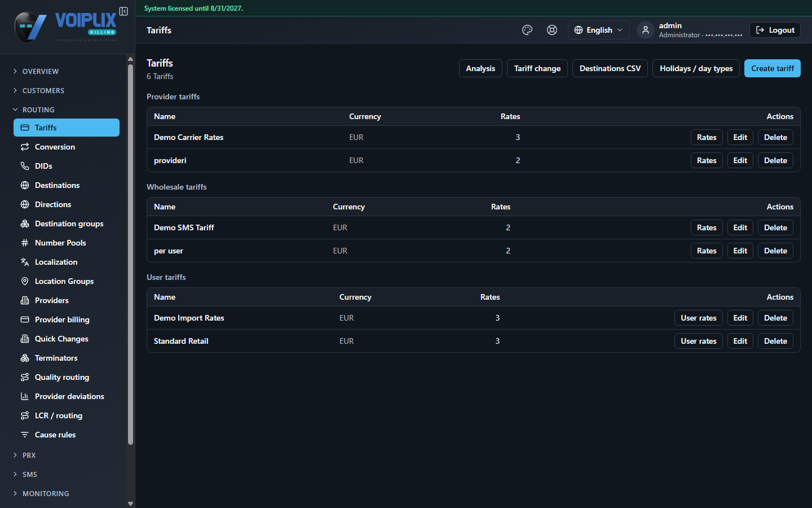Click the Cause rules filter icon
The image size is (812, 508).
25,435
